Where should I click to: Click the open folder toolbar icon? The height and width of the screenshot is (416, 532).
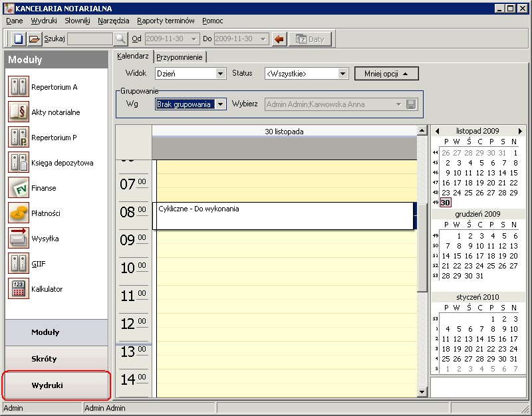click(x=35, y=39)
